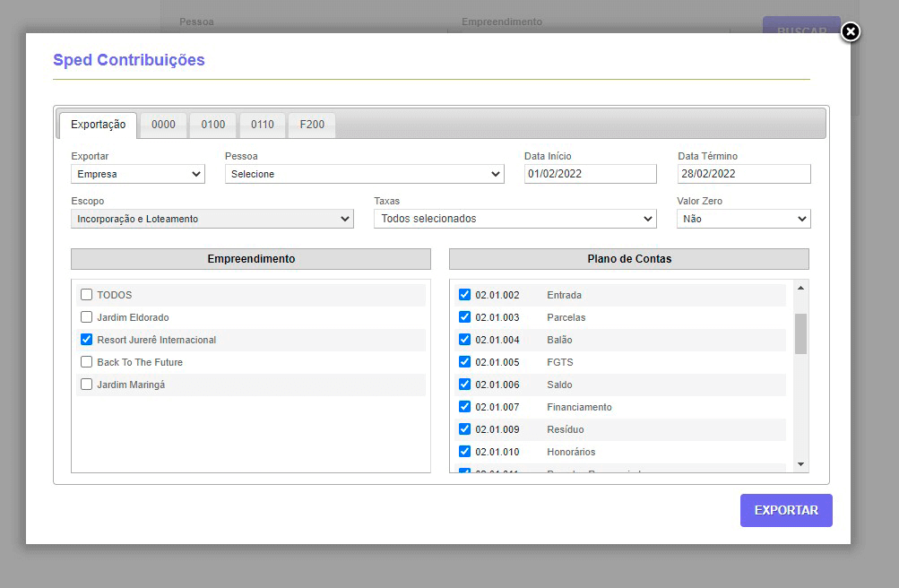Tick the Jardim Maringá checkbox
This screenshot has height=588, width=899.
86,385
